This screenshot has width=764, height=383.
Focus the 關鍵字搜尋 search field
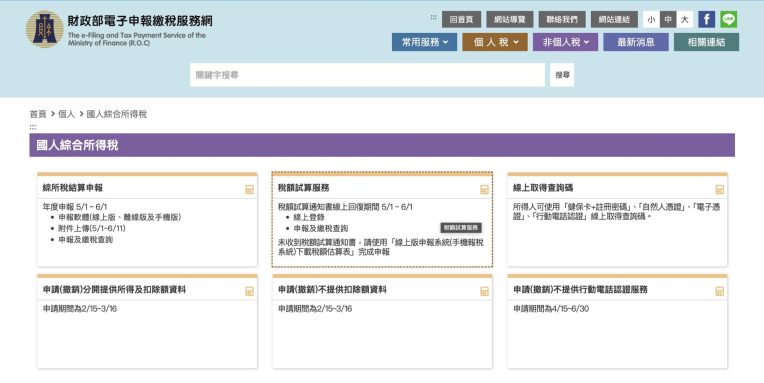tap(367, 75)
